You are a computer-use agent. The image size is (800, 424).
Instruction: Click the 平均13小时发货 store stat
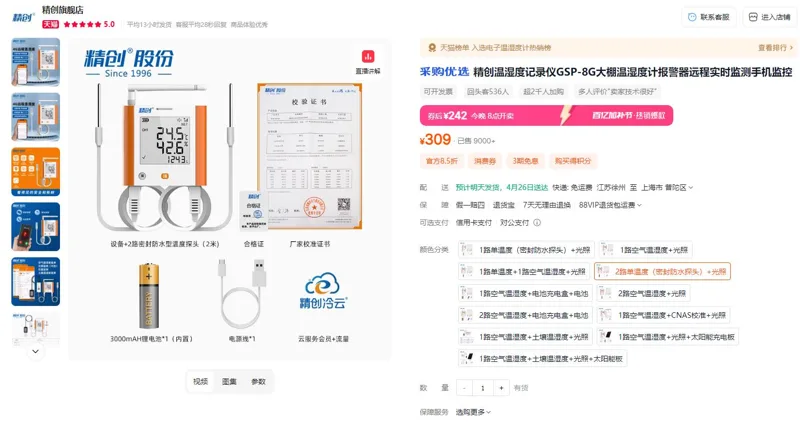pyautogui.click(x=149, y=24)
